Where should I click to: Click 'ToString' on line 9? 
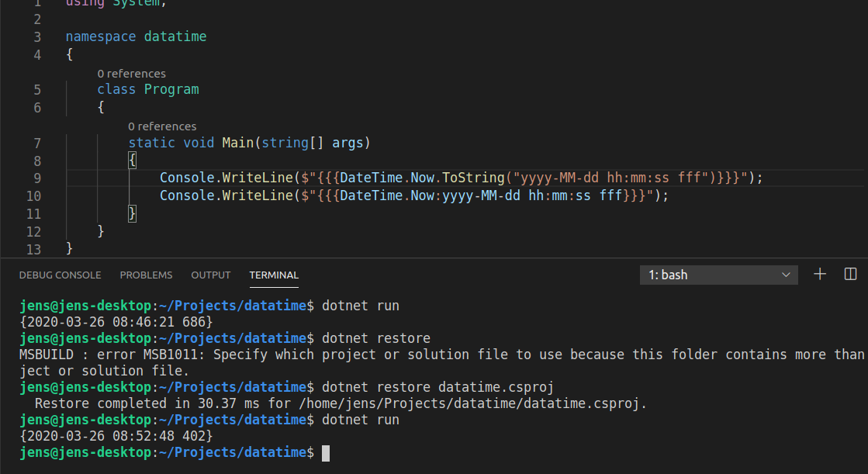coord(473,178)
